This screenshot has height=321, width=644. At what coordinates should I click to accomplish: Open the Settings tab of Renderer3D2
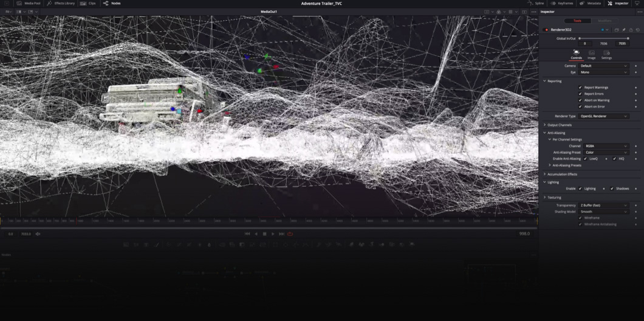coord(606,55)
